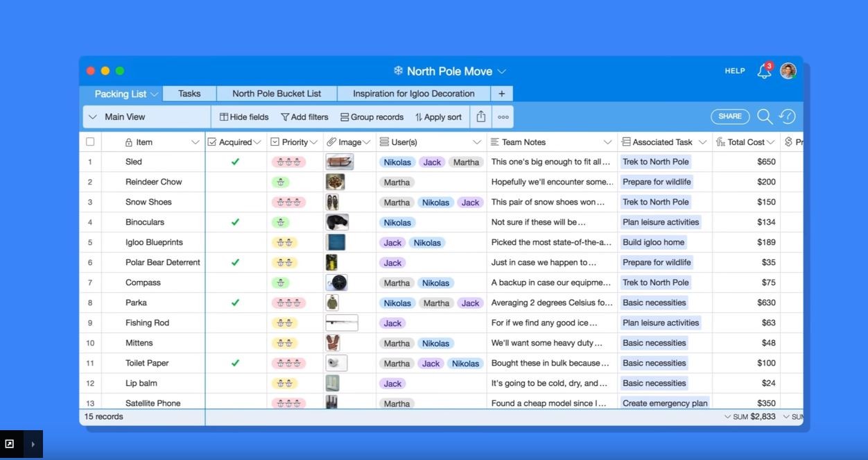Open the more options ellipsis icon
The image size is (868, 460).
(x=503, y=117)
